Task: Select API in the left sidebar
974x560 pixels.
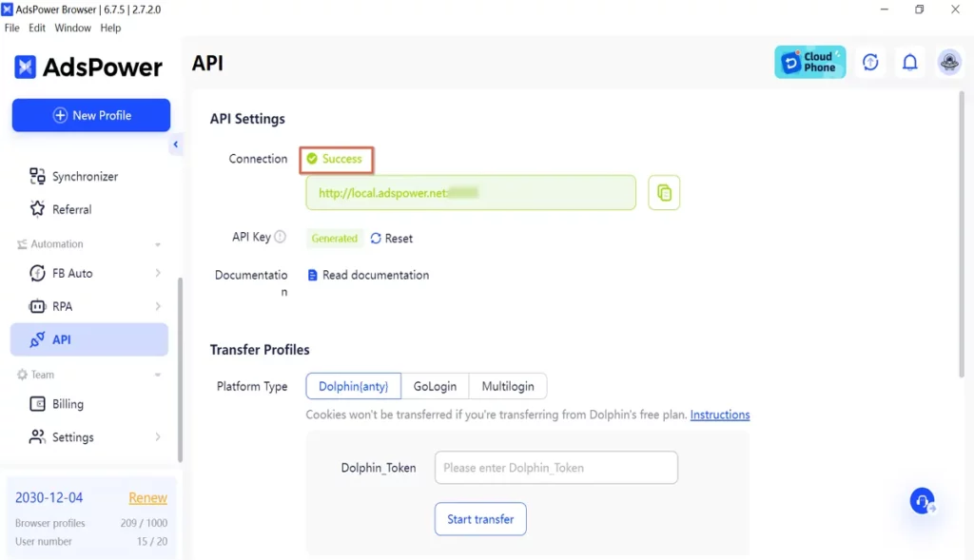Action: point(88,338)
